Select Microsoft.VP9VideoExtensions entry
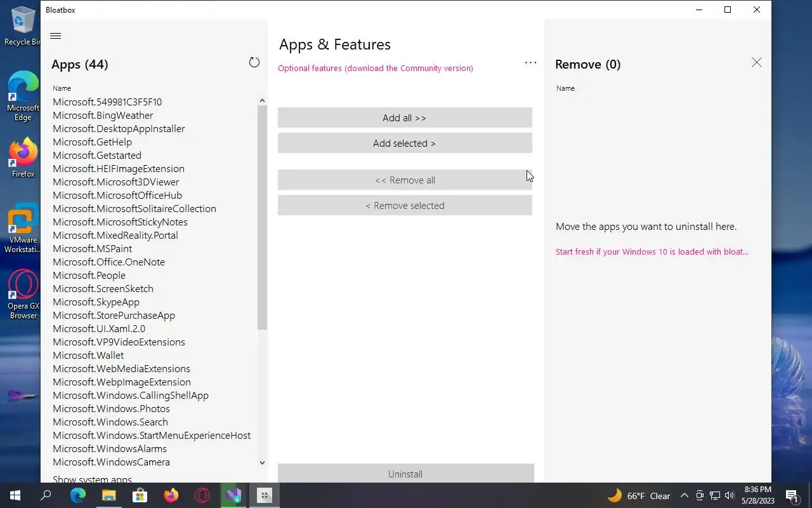Screen dimensions: 812x508 pyautogui.click(x=119, y=342)
